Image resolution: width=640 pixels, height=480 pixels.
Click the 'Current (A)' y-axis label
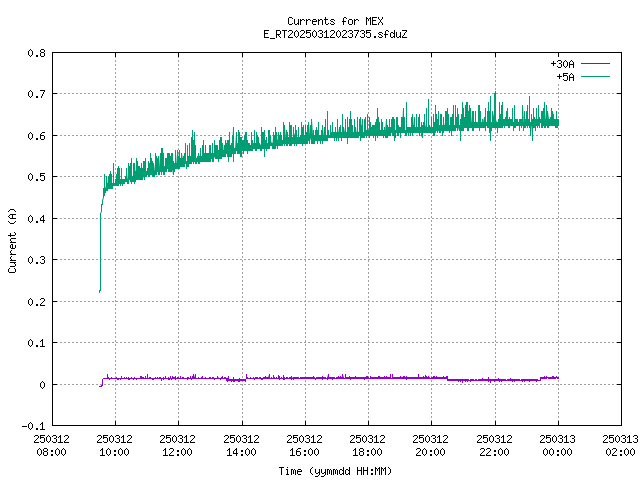click(12, 240)
